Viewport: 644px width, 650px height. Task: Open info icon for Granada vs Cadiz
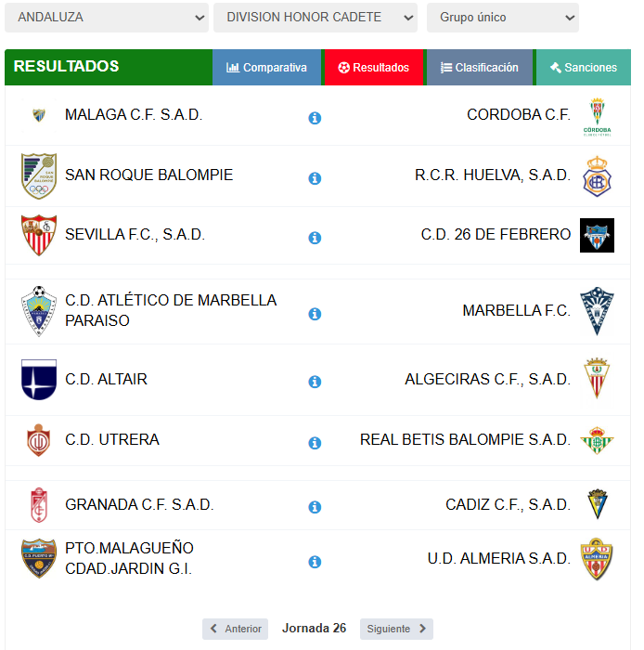[315, 507]
